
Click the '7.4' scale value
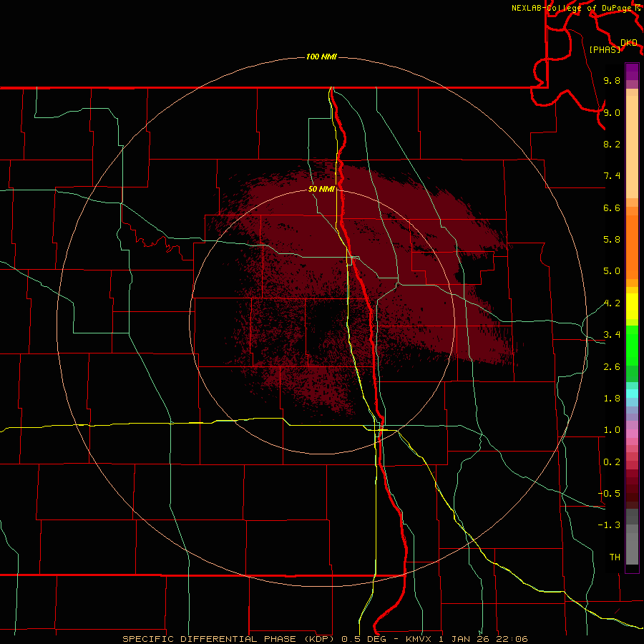pyautogui.click(x=612, y=176)
